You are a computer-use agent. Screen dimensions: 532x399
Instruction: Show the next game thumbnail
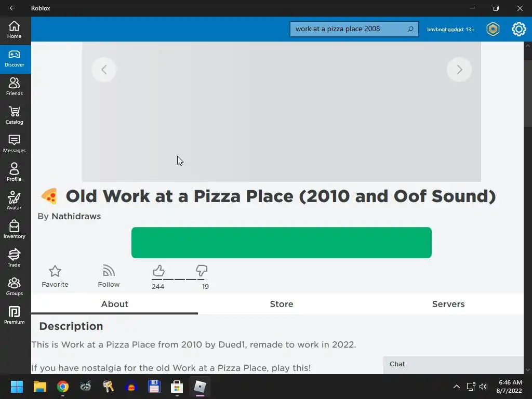click(459, 70)
